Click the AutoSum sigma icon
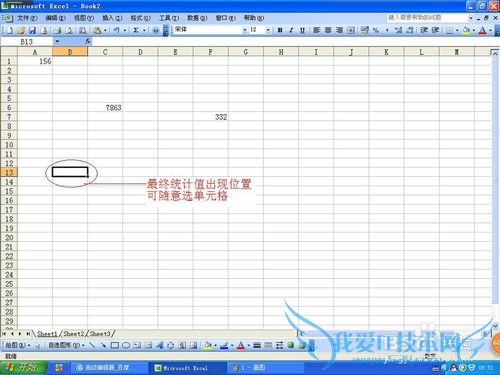Viewport: 500px width, 375px height. click(x=136, y=30)
